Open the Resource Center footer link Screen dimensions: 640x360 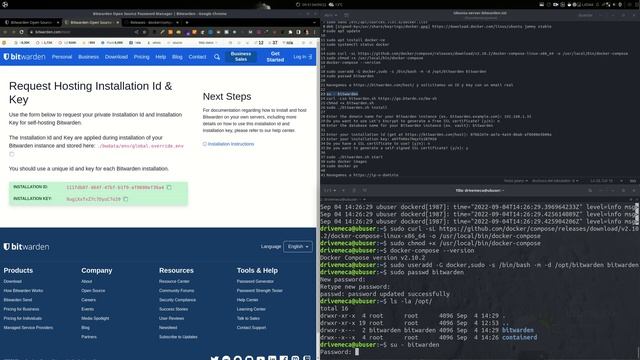tap(174, 281)
